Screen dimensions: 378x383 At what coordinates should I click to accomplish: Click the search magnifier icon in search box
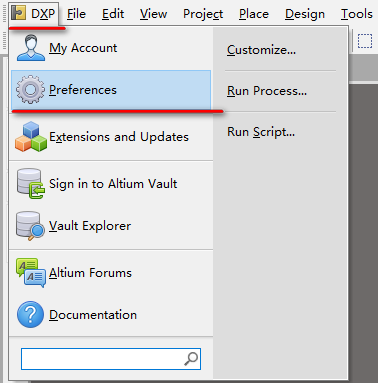coord(191,359)
